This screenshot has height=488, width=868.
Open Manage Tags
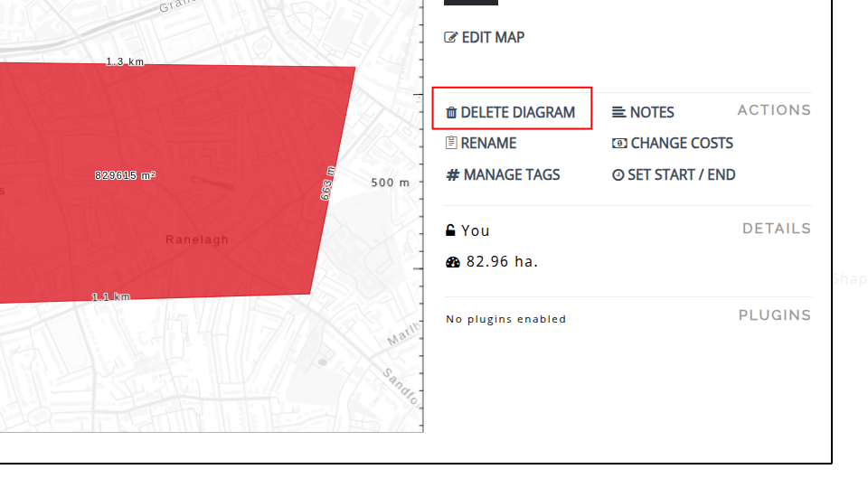(x=512, y=175)
